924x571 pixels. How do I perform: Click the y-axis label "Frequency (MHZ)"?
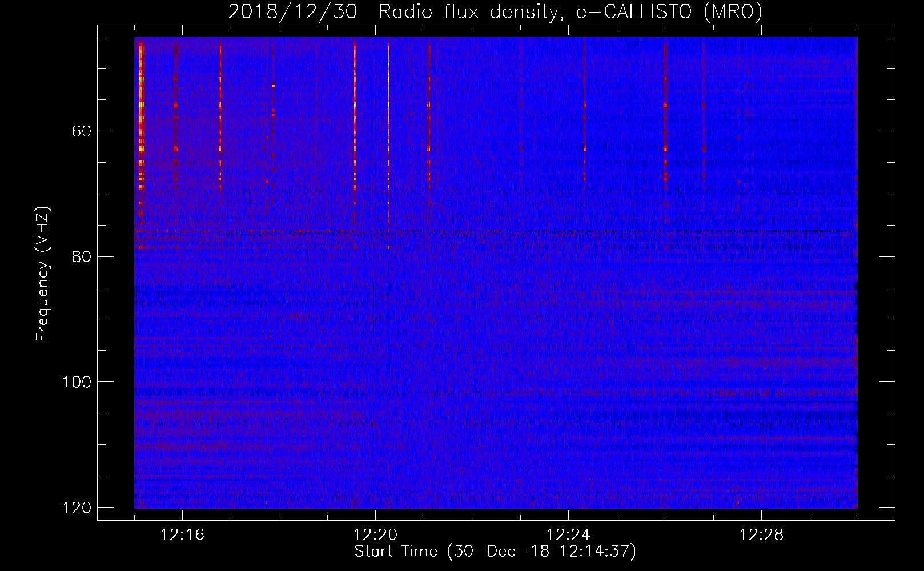(x=43, y=274)
